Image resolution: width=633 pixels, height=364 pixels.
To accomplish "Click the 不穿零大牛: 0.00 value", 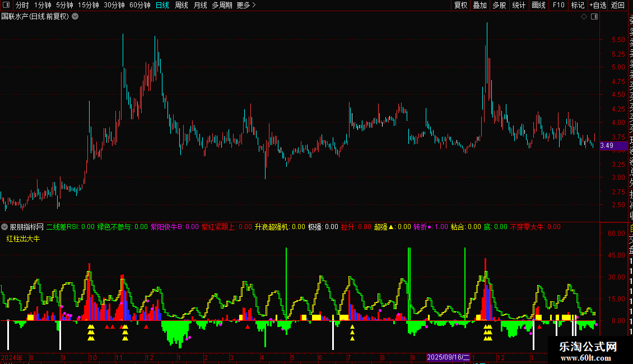I will coord(536,227).
